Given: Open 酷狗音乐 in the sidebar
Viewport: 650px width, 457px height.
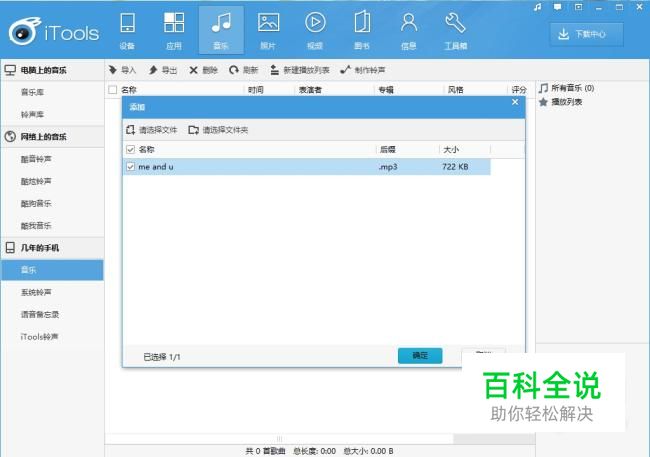Looking at the screenshot, I should click(x=36, y=203).
